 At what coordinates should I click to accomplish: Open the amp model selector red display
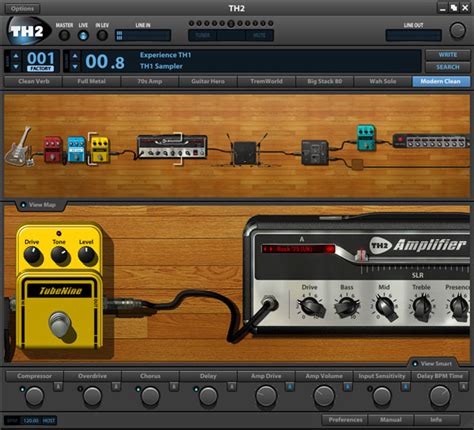pyautogui.click(x=298, y=249)
